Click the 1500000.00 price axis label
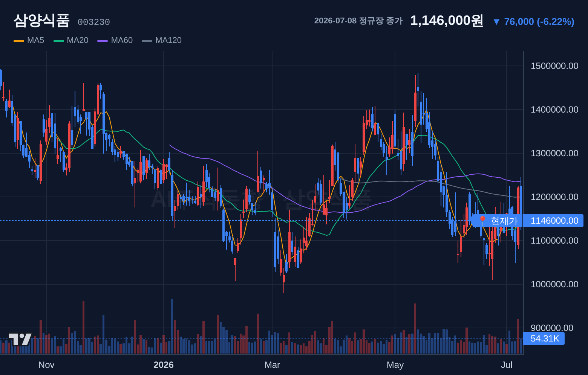Image resolution: width=588 pixels, height=375 pixels. (554, 66)
